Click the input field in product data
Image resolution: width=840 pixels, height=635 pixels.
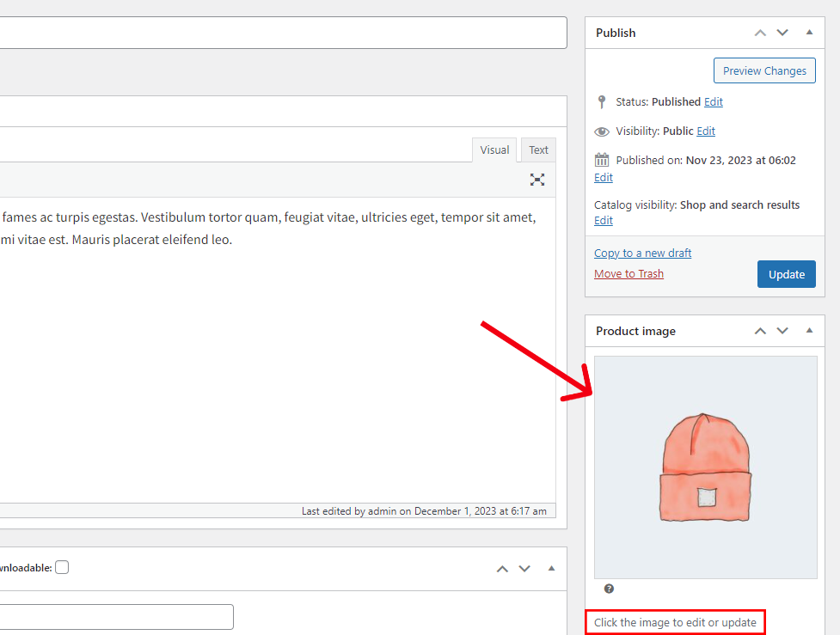[116, 617]
